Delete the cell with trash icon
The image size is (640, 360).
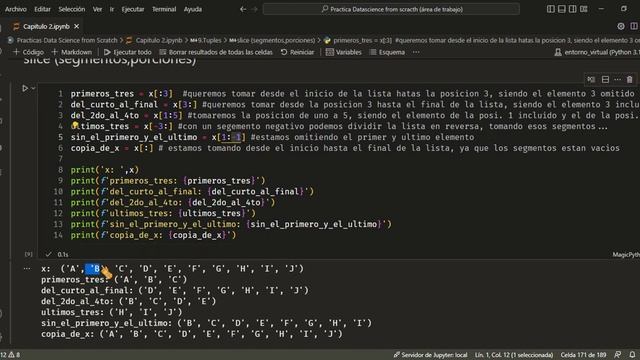click(x=630, y=80)
